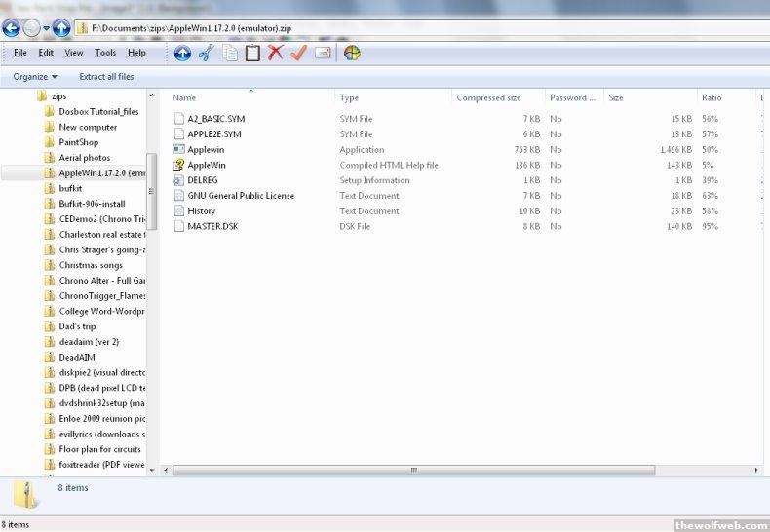
Task: Click the Paste clipboard icon
Action: (x=252, y=53)
